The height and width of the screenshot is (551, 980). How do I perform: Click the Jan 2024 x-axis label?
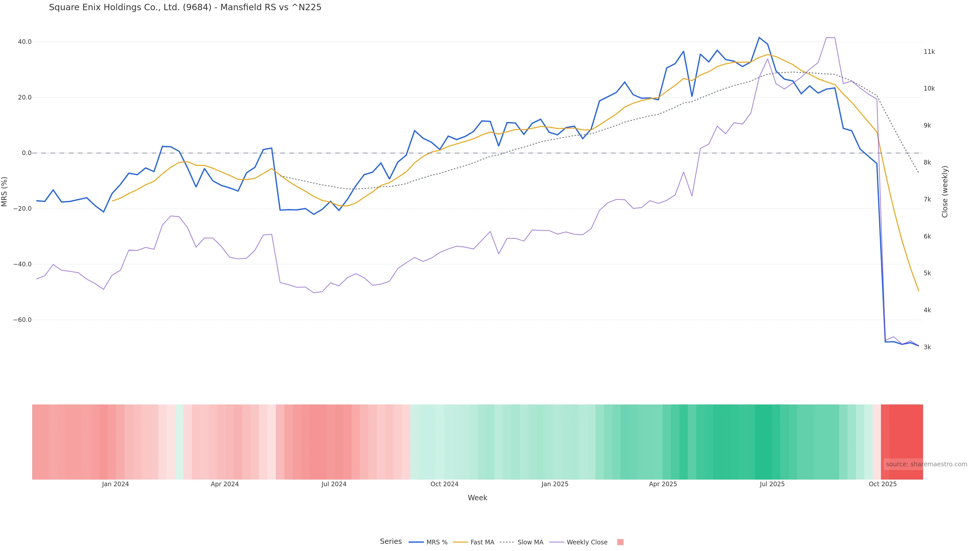point(115,484)
